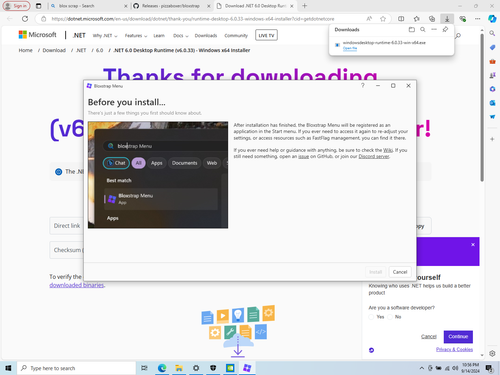Open the notification center icon
Screen dimensions: 500x375
click(489, 368)
